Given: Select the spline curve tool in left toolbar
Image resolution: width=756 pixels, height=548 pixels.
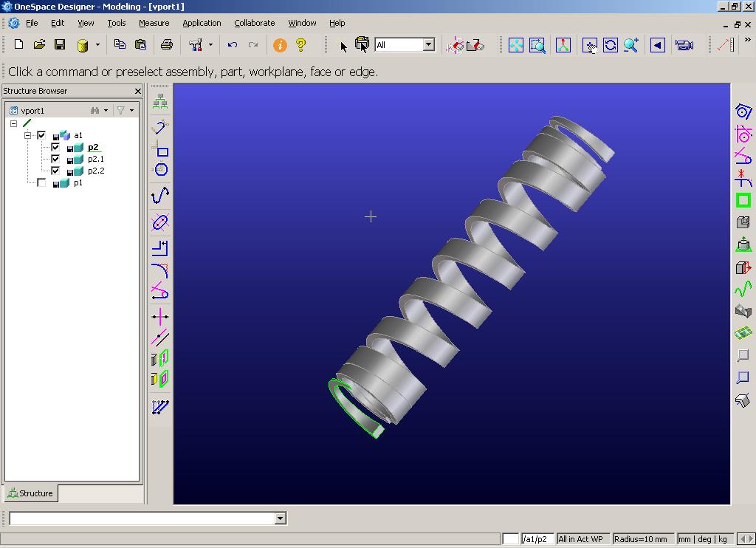Looking at the screenshot, I should click(x=160, y=196).
